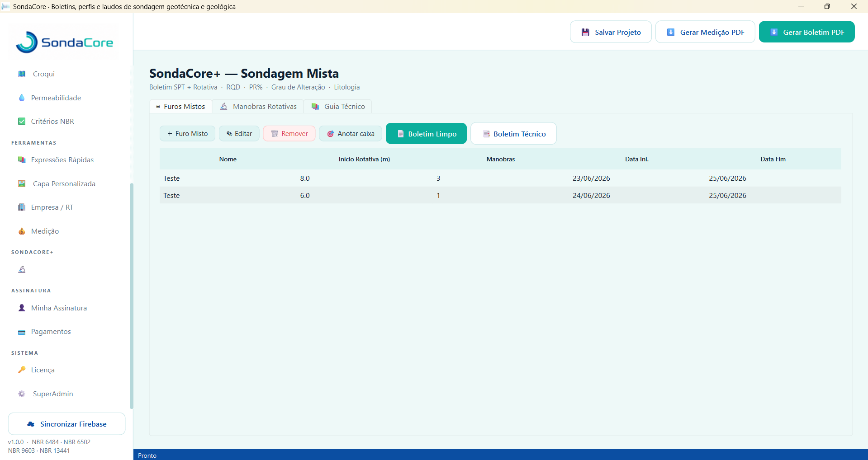Generate the Boletim Limpo report
Image resolution: width=868 pixels, height=460 pixels.
[x=426, y=134]
